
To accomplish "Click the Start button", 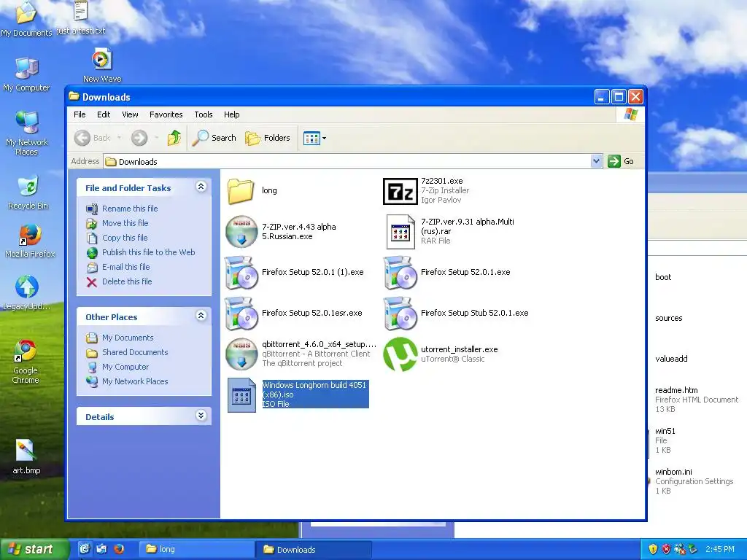I will coord(34,549).
